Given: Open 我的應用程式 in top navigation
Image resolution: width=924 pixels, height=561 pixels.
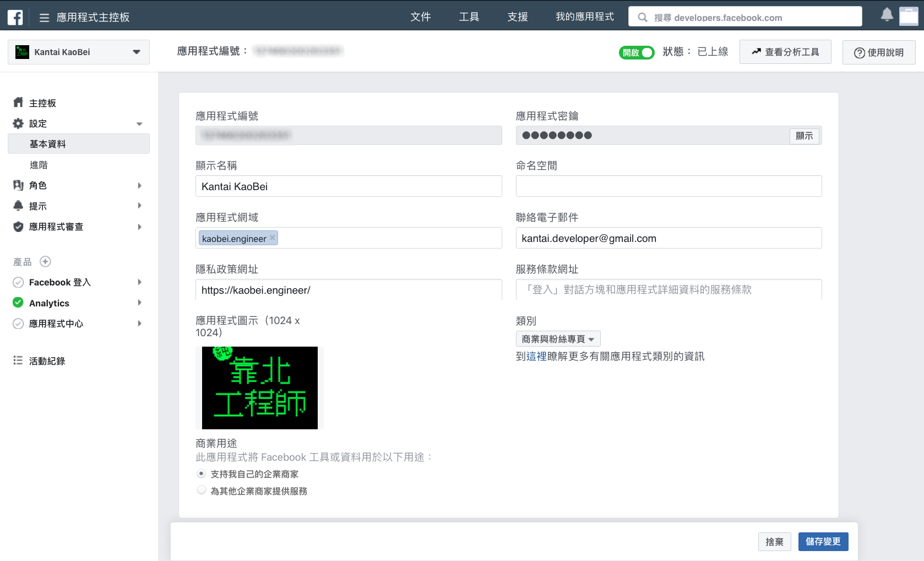Looking at the screenshot, I should (584, 17).
